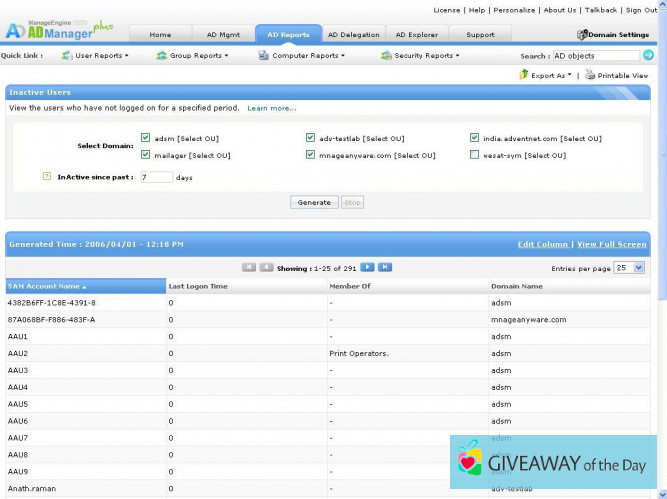Switch to the AD Delegation tab
The width and height of the screenshot is (667, 499).
[355, 34]
